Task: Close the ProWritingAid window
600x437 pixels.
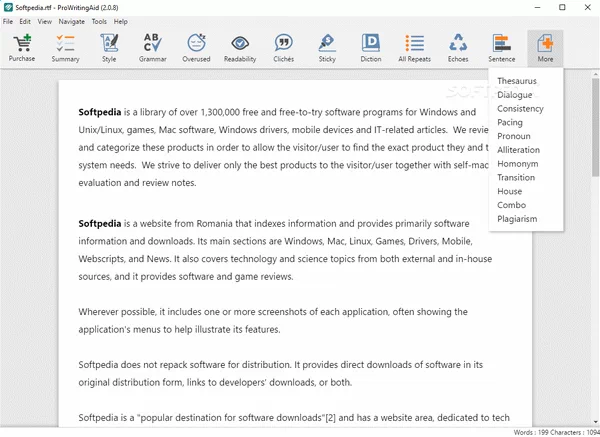Action: tap(588, 7)
